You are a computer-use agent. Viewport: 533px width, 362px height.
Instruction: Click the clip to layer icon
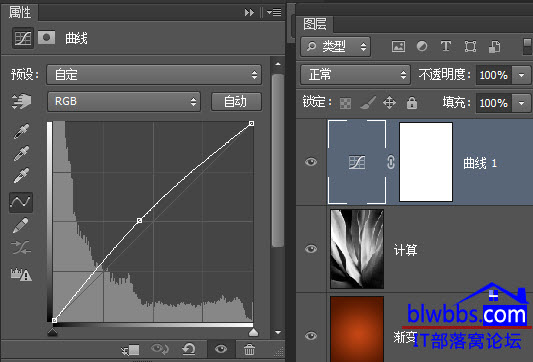tap(131, 350)
